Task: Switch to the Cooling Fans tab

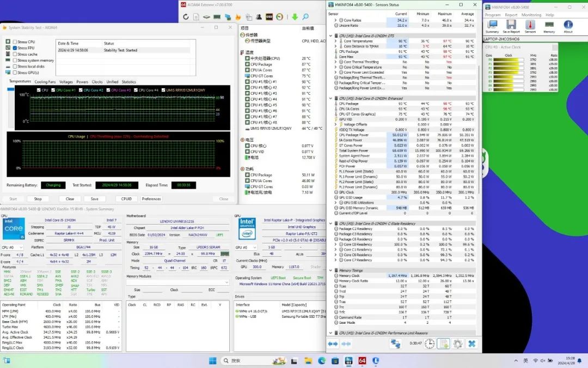Action: (45, 82)
